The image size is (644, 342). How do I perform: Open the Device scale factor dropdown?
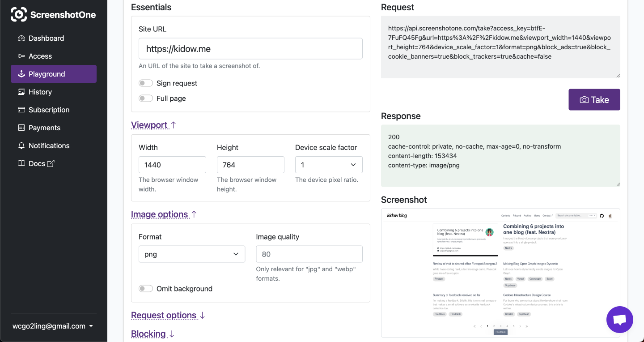click(x=329, y=165)
